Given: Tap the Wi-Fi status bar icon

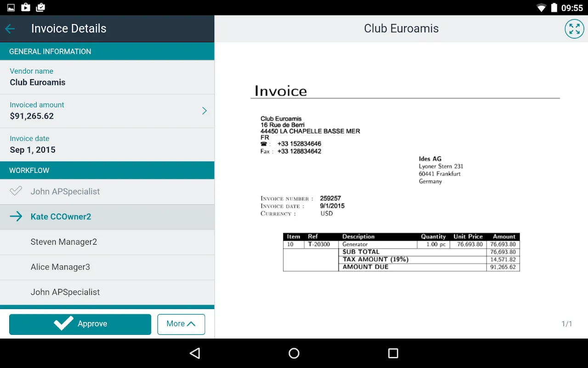Looking at the screenshot, I should coord(541,8).
